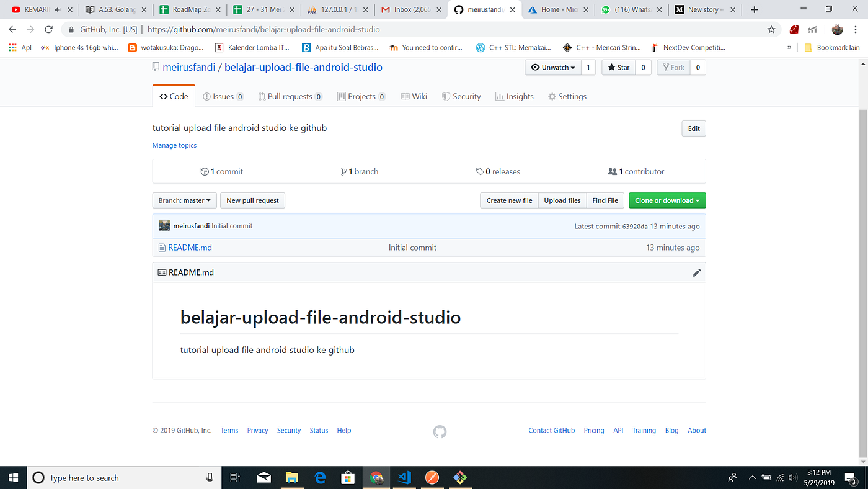The image size is (868, 489).
Task: Open the Wiki tab
Action: coord(414,96)
